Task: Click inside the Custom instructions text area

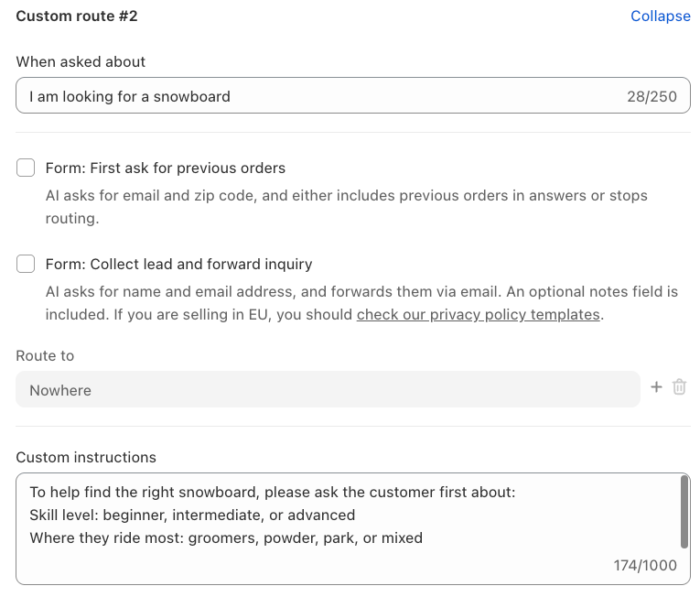Action: [348, 560]
